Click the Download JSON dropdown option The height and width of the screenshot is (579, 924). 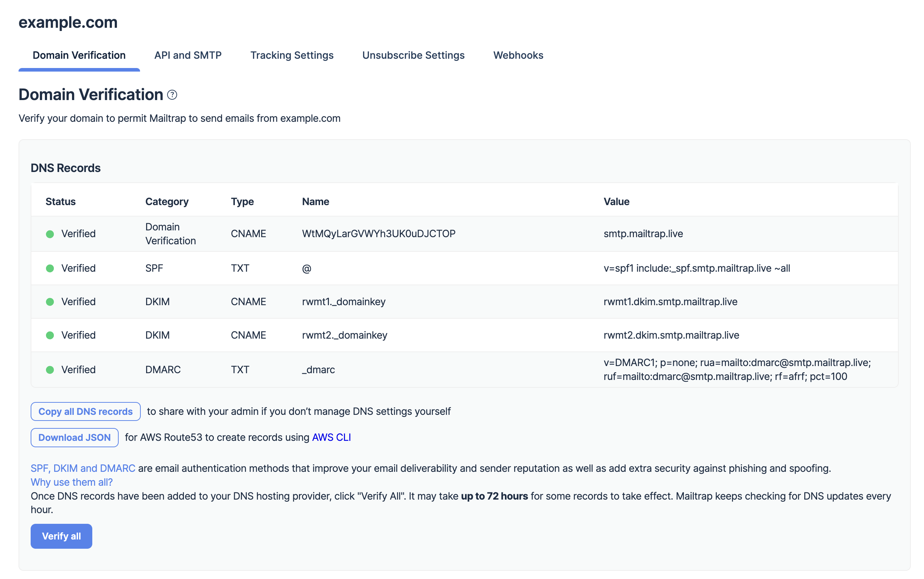[74, 438]
